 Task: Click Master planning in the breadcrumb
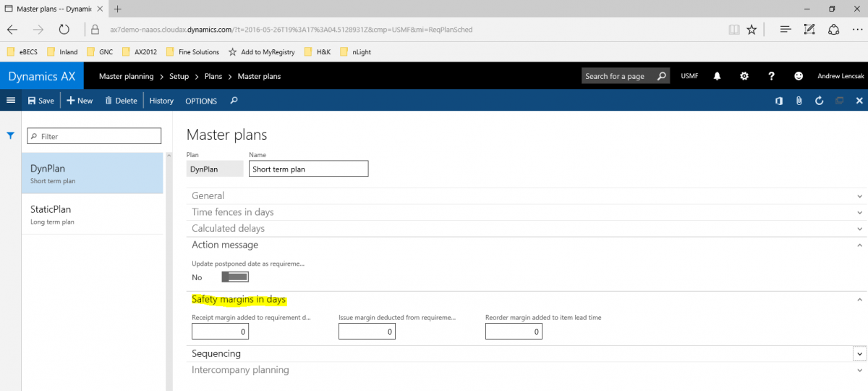click(x=126, y=76)
